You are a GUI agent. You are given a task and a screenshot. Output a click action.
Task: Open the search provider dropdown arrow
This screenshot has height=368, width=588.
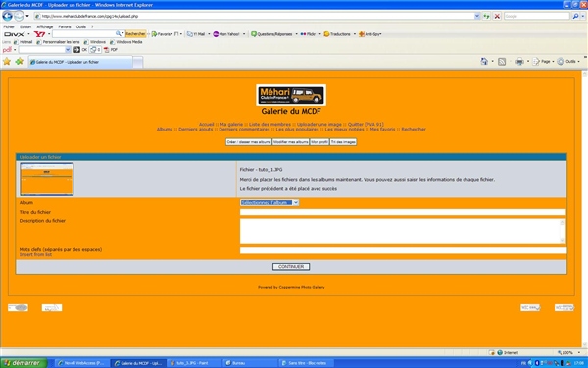coord(583,16)
